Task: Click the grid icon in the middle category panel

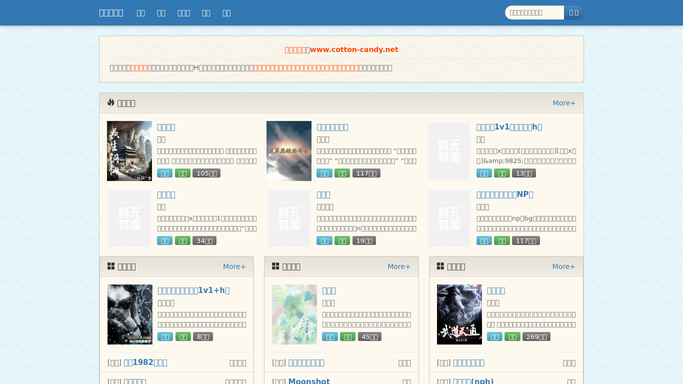Action: (x=276, y=266)
